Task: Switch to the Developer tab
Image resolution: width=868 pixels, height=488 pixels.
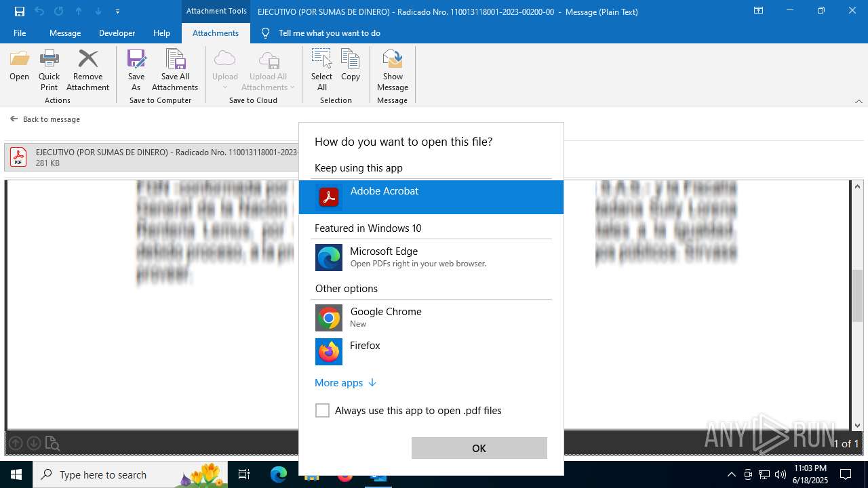Action: tap(117, 33)
